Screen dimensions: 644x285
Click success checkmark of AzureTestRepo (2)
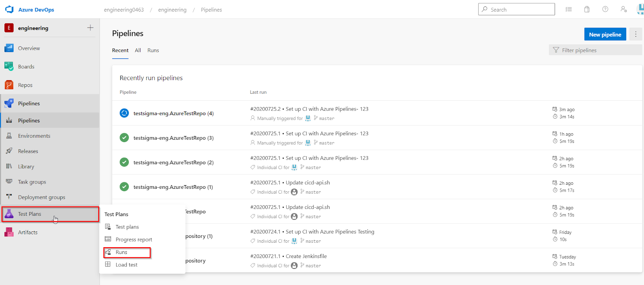point(124,162)
